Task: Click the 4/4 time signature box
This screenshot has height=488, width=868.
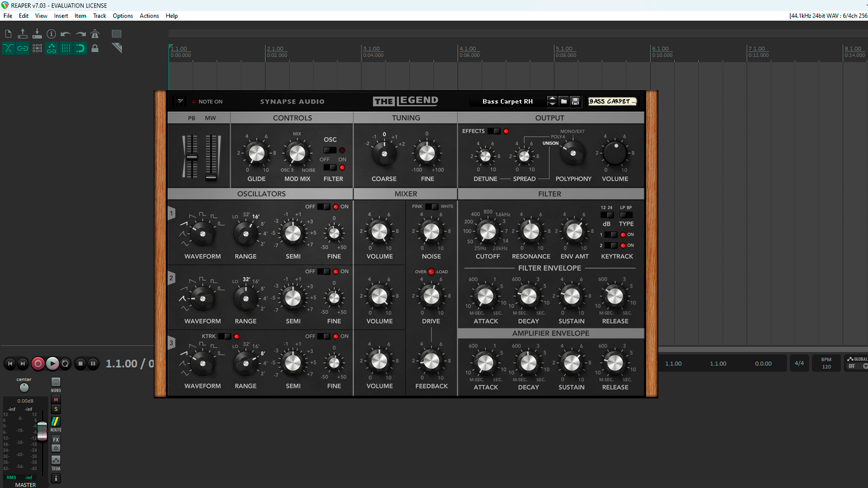Action: tap(799, 363)
